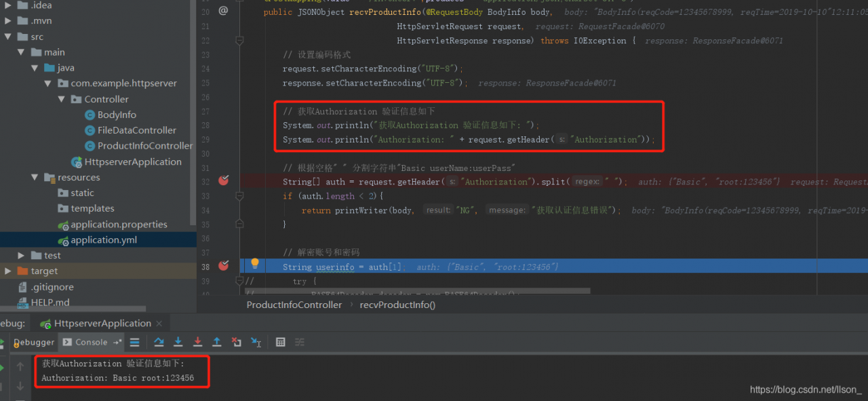Click the BodyInfo class icon in project tree

point(90,115)
